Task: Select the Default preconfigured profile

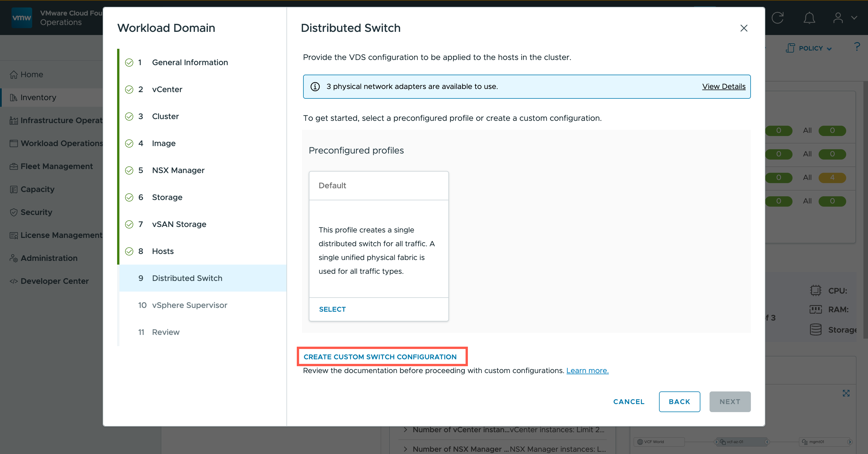Action: click(x=332, y=309)
